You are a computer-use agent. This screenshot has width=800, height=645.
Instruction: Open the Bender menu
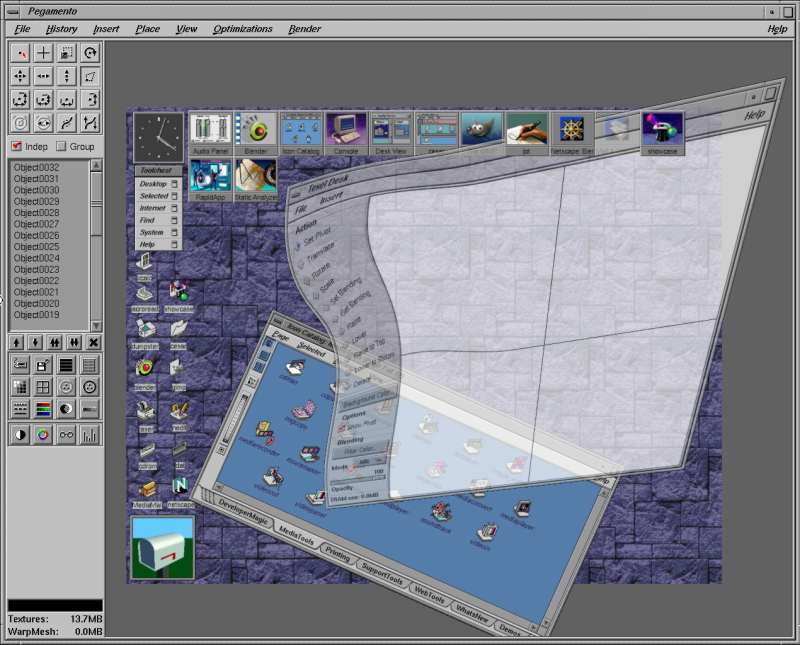click(x=305, y=29)
